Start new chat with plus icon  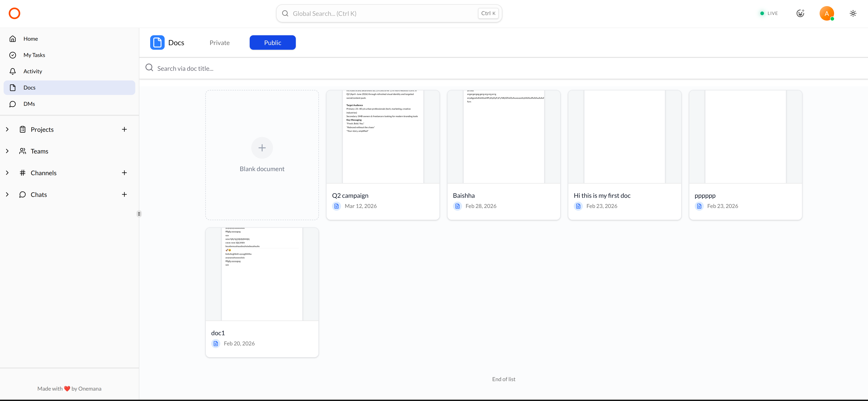click(x=124, y=194)
